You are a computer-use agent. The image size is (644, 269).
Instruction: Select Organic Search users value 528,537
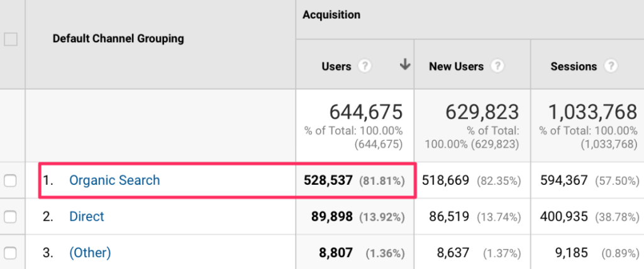(x=328, y=180)
